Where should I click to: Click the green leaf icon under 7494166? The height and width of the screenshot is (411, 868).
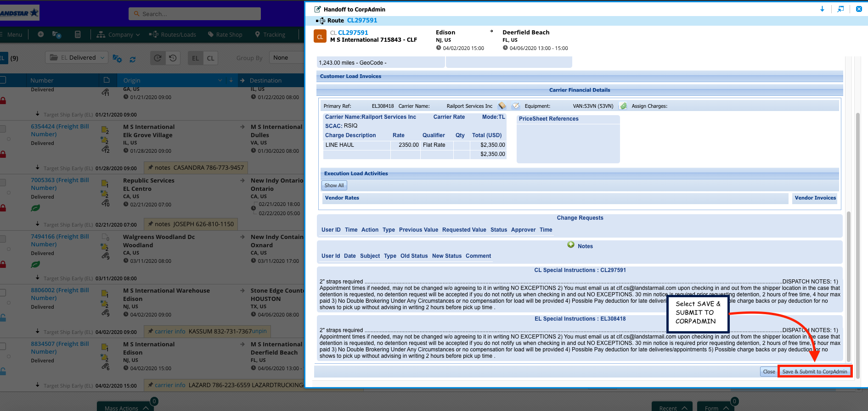click(35, 264)
